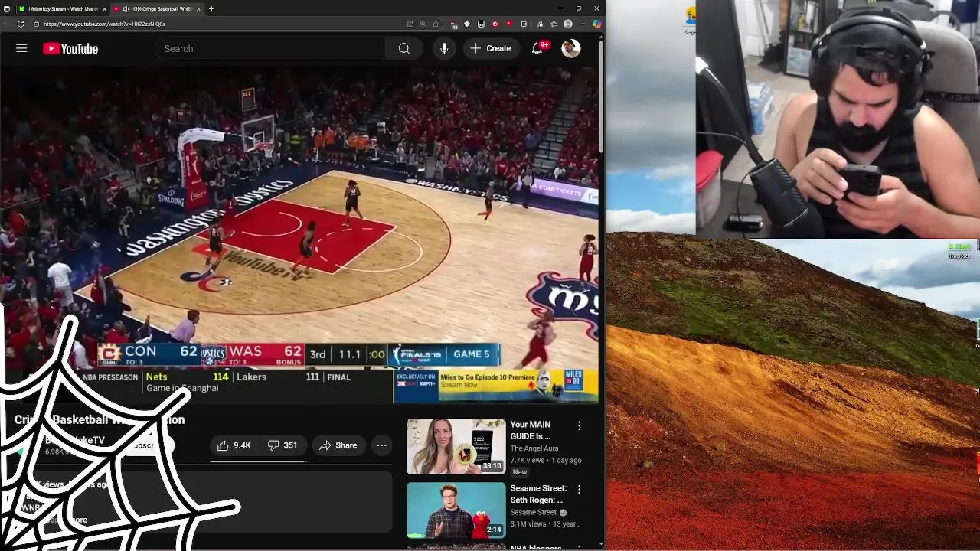
Task: Open the browser extensions puzzle icon
Action: coord(524,24)
